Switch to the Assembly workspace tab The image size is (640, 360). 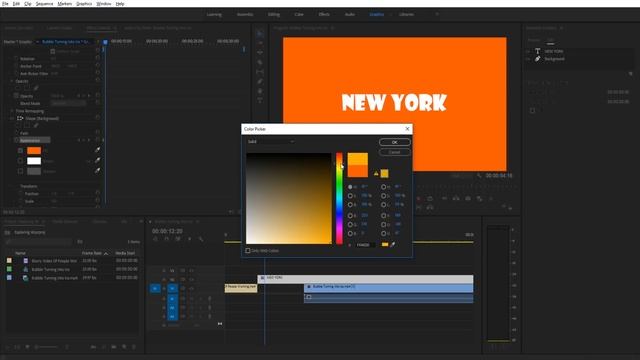pyautogui.click(x=245, y=14)
